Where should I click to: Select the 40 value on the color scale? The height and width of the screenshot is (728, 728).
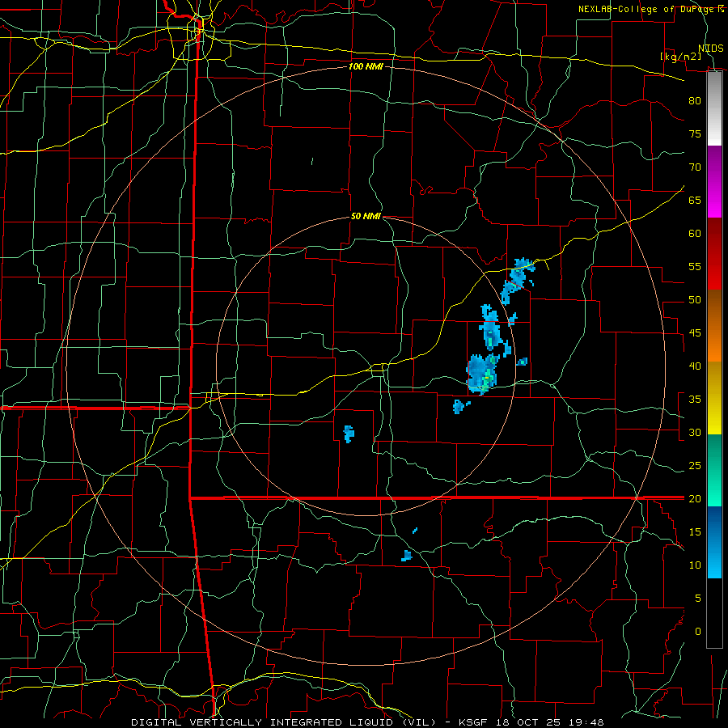pos(695,366)
